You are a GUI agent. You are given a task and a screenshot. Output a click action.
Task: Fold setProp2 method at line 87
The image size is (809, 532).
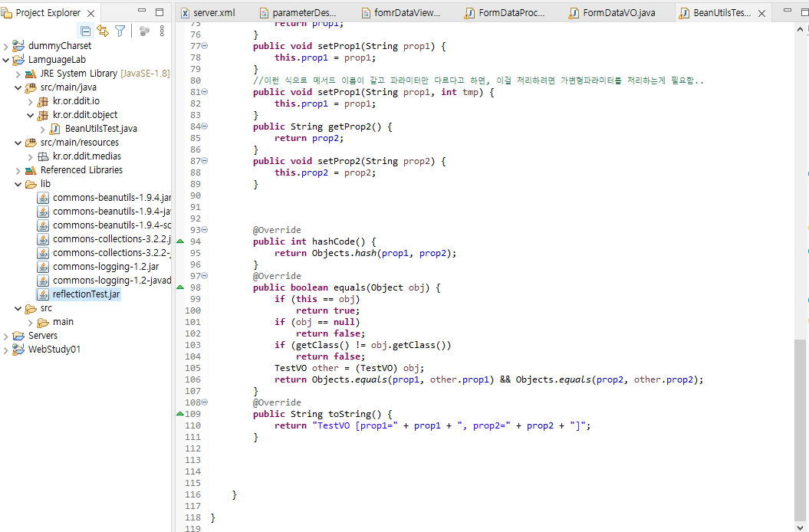coord(205,161)
